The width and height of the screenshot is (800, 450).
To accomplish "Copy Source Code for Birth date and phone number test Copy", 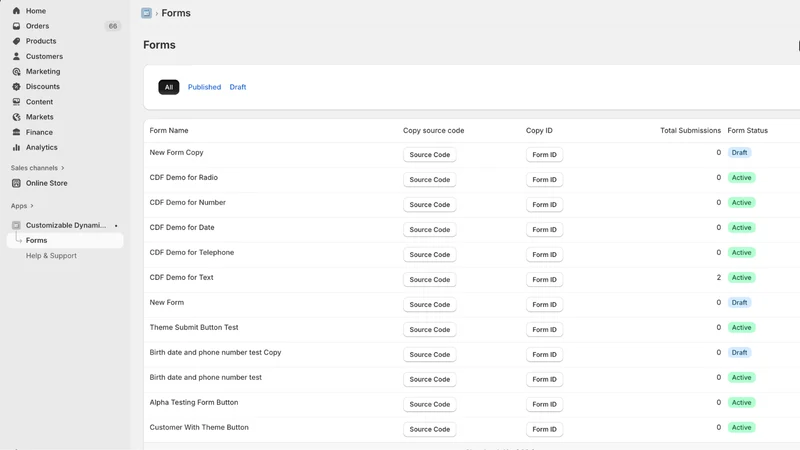I will [x=430, y=355].
